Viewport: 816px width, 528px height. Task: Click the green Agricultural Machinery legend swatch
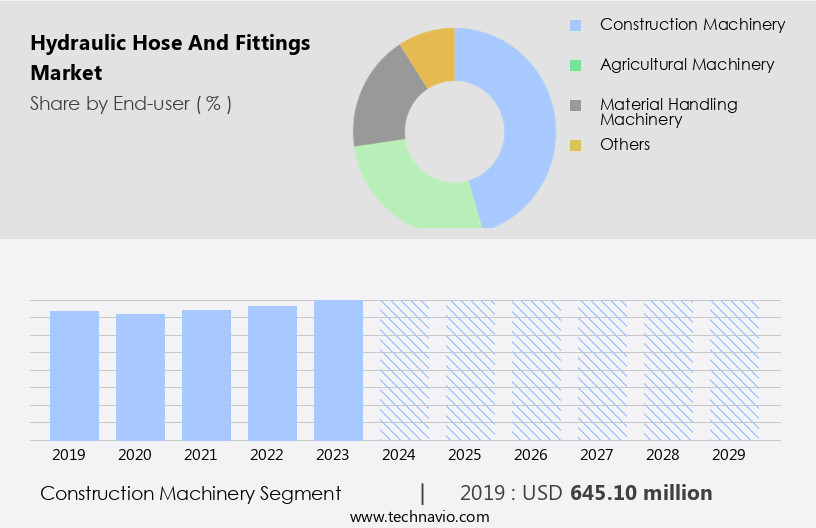(x=575, y=65)
